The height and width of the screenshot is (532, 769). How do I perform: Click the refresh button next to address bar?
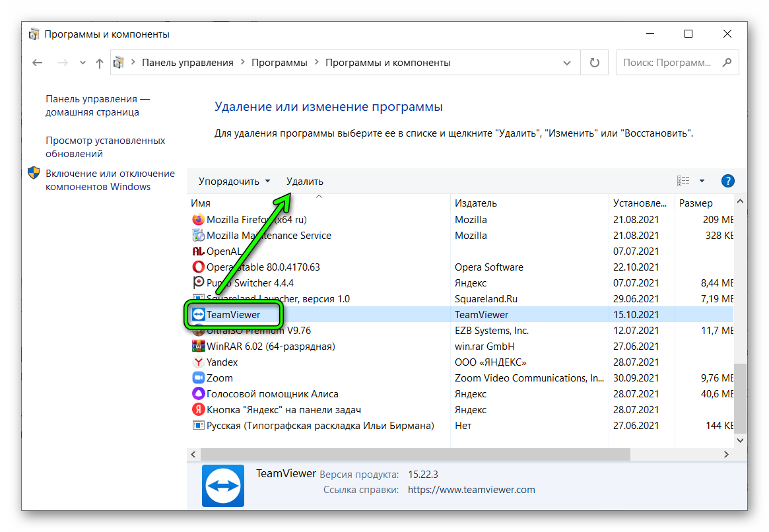click(594, 63)
